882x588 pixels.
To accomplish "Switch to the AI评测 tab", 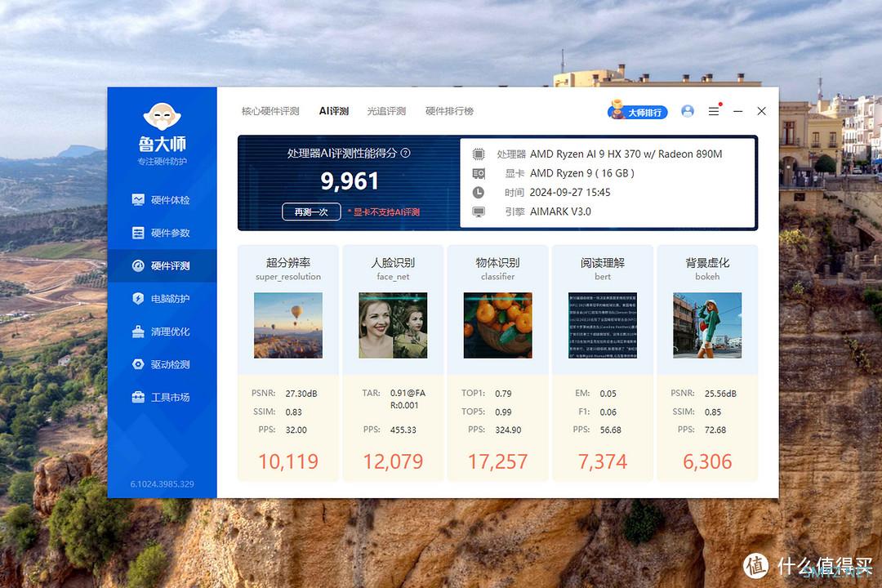I will (x=333, y=111).
